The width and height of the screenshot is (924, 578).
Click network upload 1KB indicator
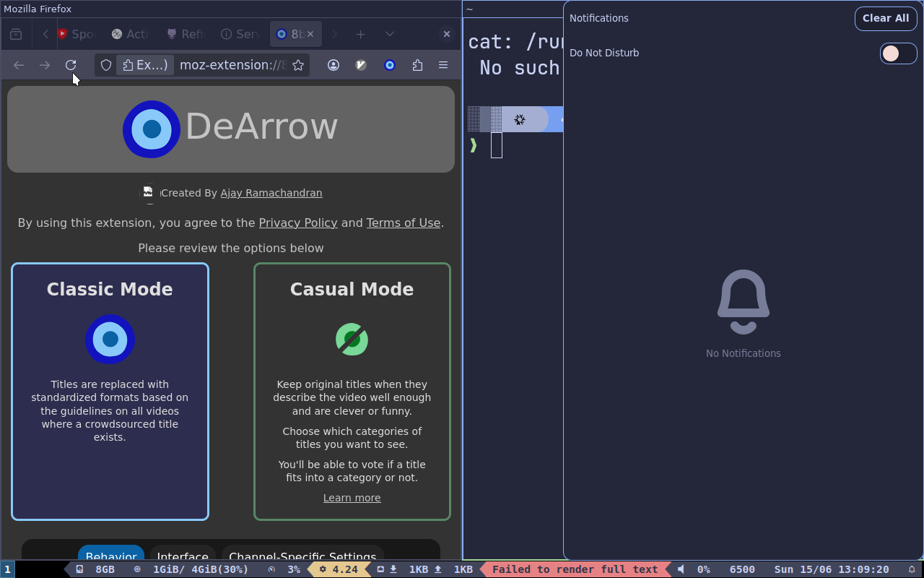coord(454,569)
